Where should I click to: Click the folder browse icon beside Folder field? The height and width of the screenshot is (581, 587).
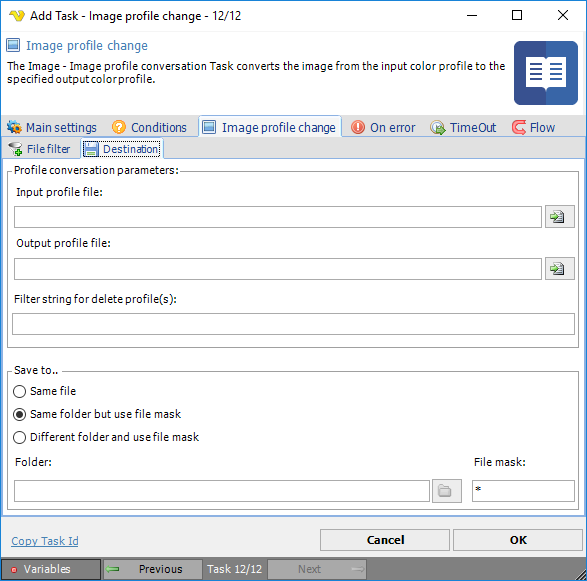[446, 490]
